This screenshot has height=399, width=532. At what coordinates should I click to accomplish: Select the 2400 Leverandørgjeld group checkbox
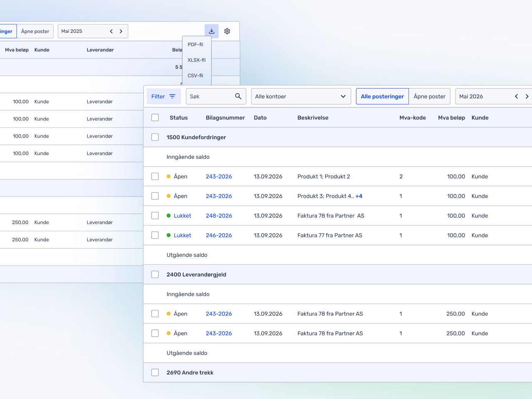pyautogui.click(x=155, y=274)
